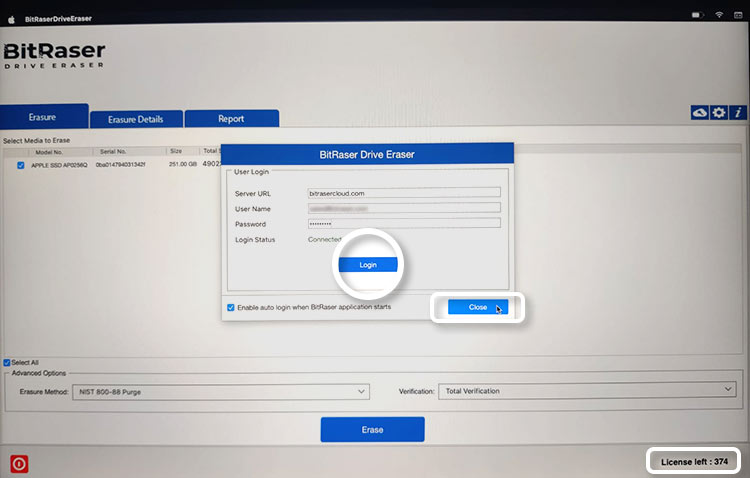Click the Server URL input field
Image resolution: width=750 pixels, height=478 pixels.
404,193
